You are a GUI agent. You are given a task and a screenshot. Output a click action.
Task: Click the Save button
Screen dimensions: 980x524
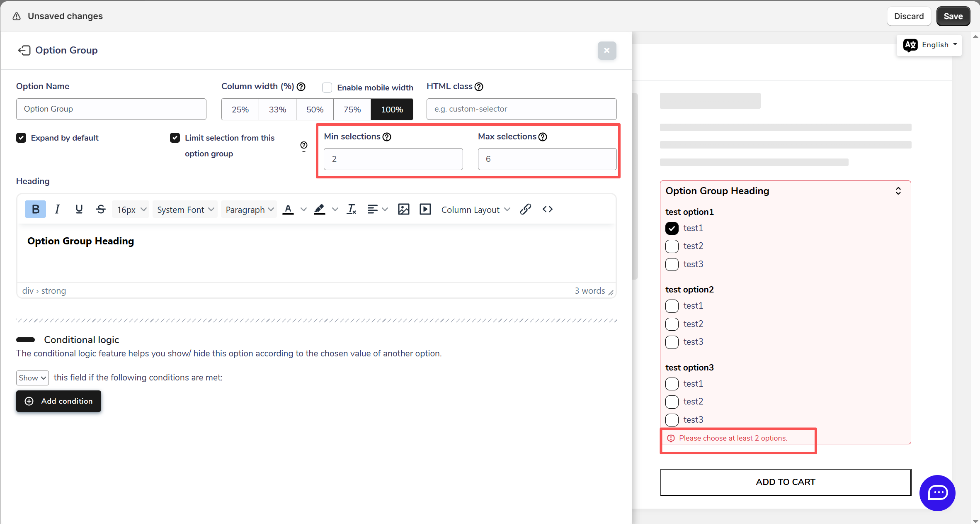pyautogui.click(x=953, y=16)
